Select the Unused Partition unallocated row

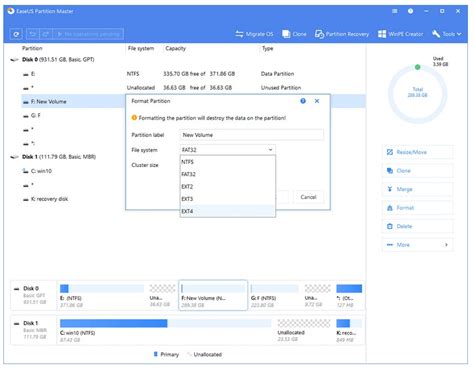pos(193,88)
